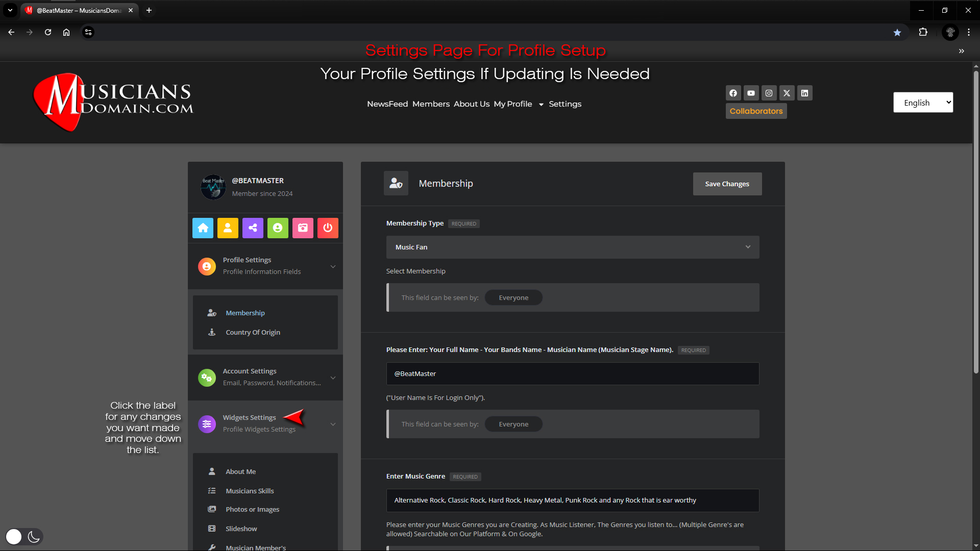Select Country Of Origin in sidebar
The height and width of the screenshot is (551, 980).
tap(253, 332)
